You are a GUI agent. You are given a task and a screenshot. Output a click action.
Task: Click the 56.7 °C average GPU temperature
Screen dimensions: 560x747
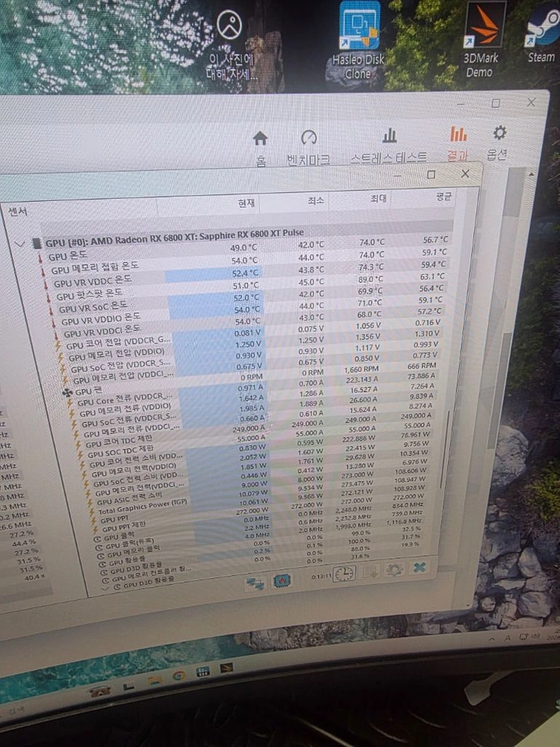point(435,239)
